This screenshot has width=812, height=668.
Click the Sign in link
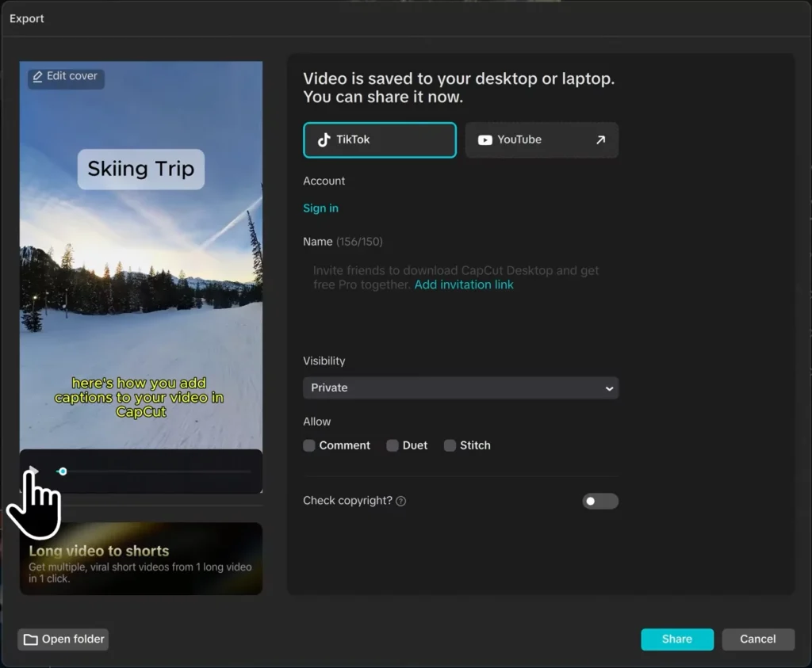[x=320, y=208]
